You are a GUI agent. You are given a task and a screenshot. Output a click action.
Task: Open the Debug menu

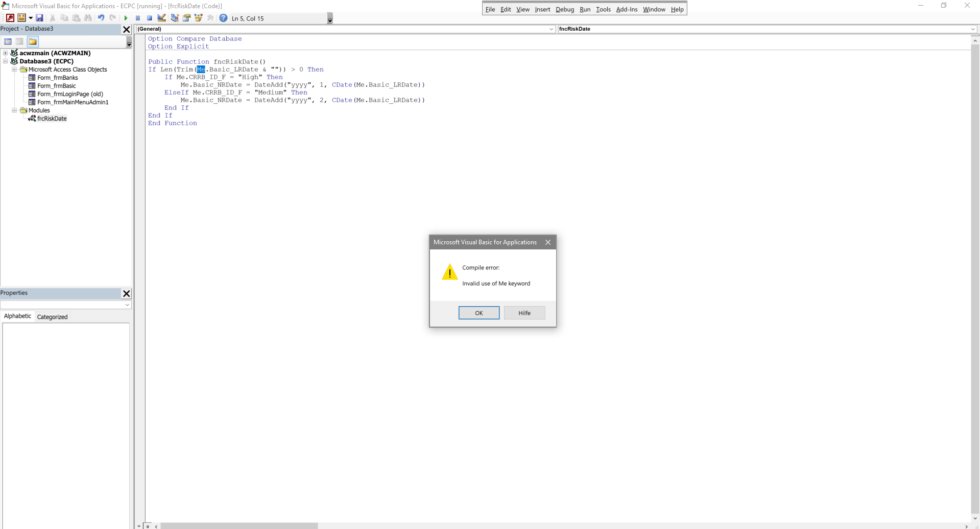coord(565,9)
